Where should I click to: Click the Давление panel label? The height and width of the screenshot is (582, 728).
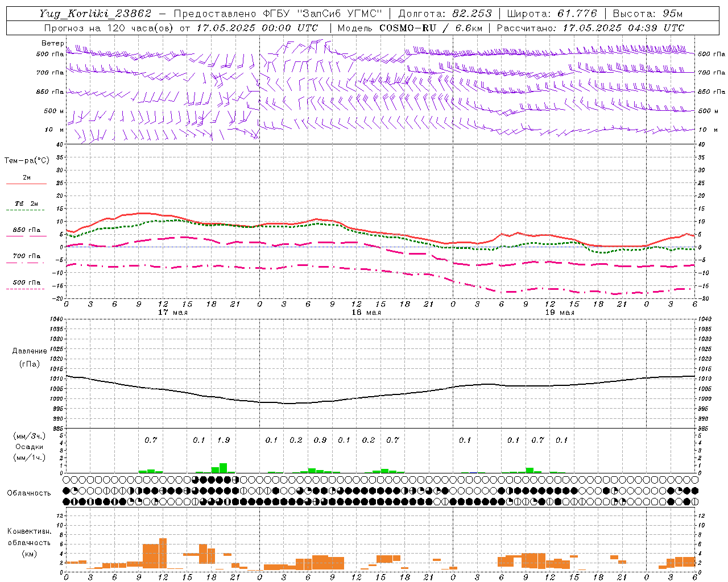click(30, 351)
